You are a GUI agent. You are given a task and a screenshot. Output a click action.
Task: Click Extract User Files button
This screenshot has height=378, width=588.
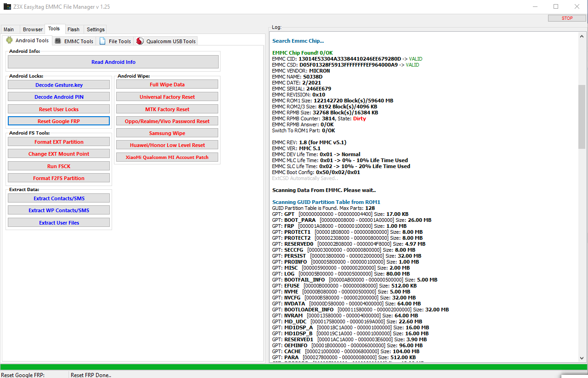pyautogui.click(x=59, y=223)
